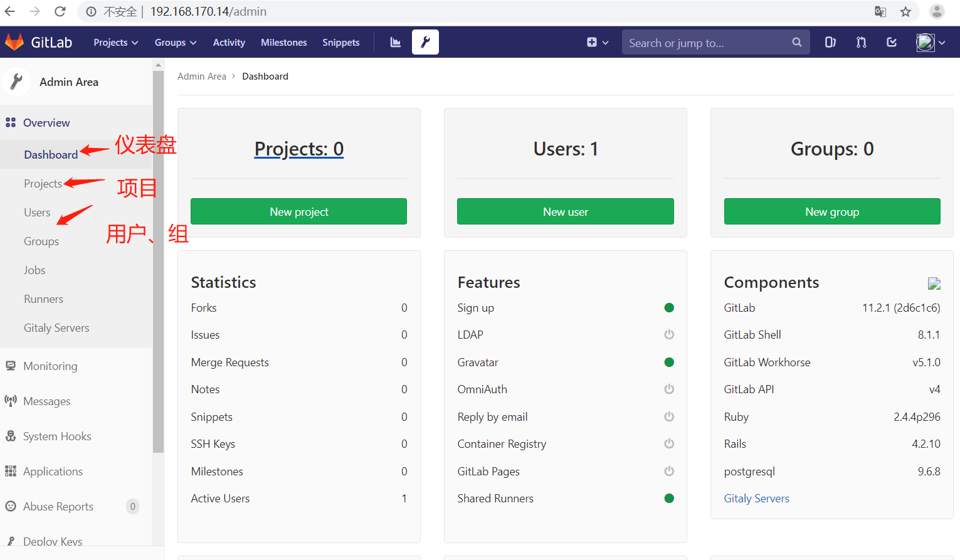Viewport: 960px width, 560px height.
Task: Open the Gitaly Servers link under Components
Action: (x=756, y=499)
